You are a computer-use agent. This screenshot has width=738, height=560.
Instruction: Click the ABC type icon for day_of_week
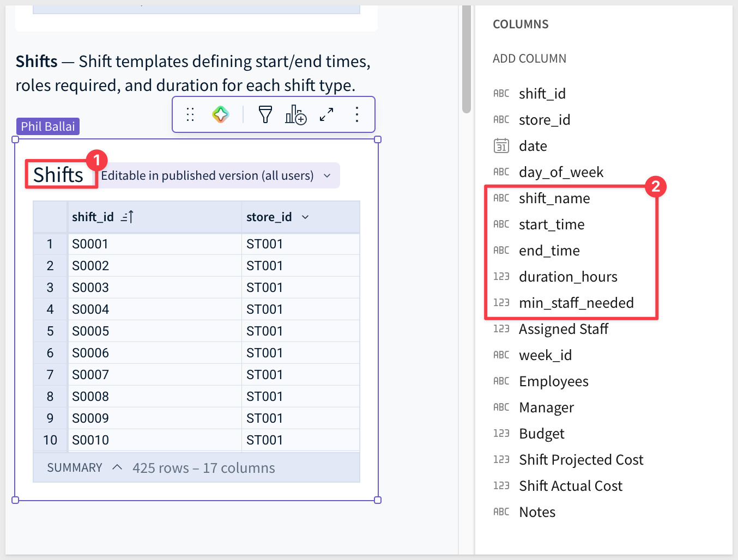tap(501, 172)
